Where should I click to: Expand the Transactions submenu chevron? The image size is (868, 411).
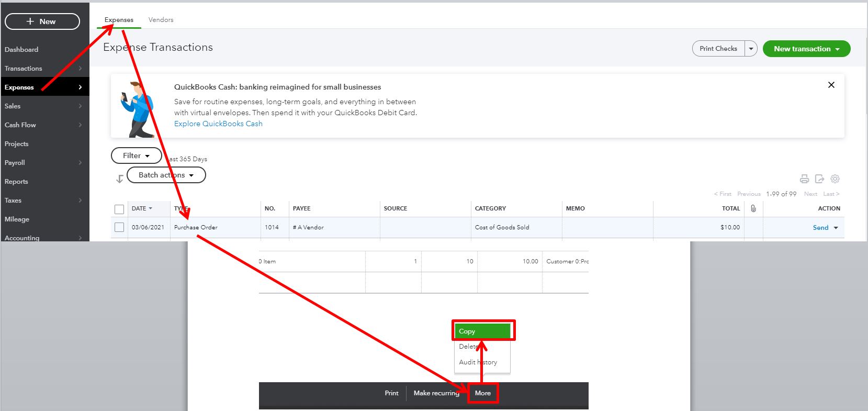tap(80, 69)
